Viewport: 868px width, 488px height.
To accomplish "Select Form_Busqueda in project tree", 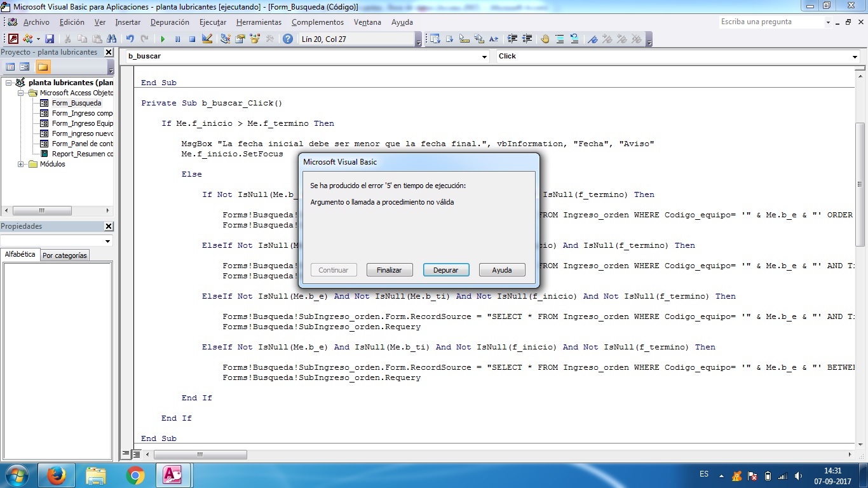I will click(x=76, y=103).
